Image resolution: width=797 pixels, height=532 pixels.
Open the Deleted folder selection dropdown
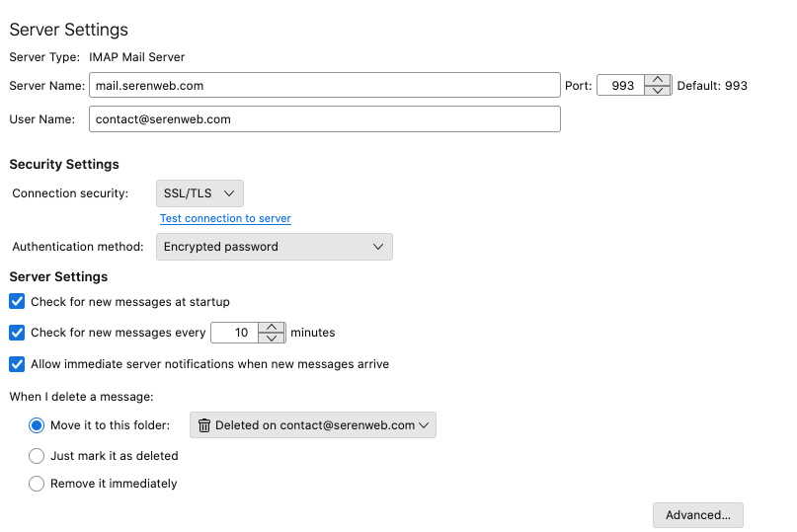pyautogui.click(x=312, y=425)
